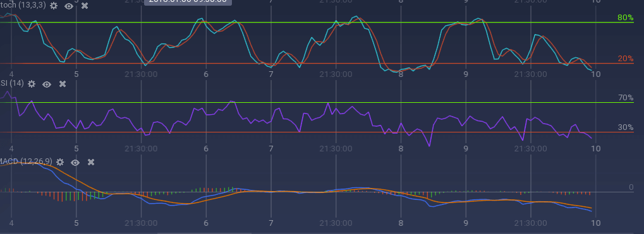The image size is (644, 234).
Task: Click the date tooltip above the chart
Action: [188, 2]
